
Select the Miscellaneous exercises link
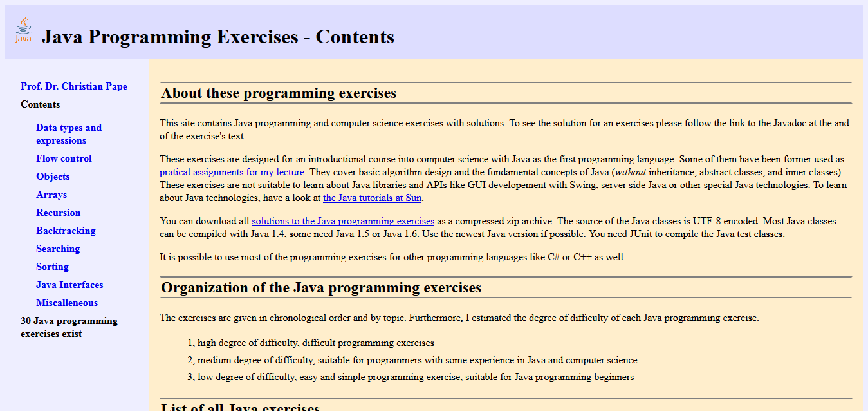(x=67, y=302)
